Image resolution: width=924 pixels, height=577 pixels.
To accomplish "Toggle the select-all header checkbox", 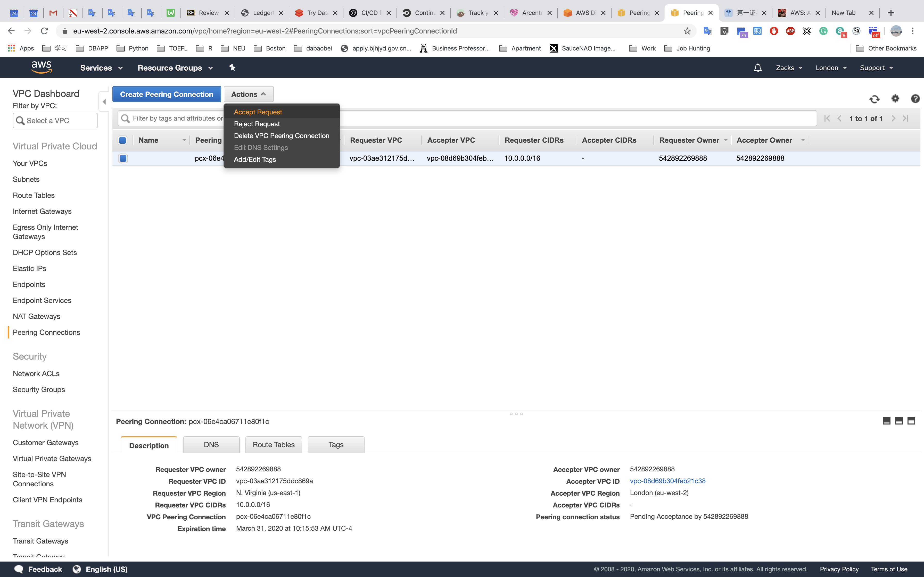I will [x=122, y=140].
